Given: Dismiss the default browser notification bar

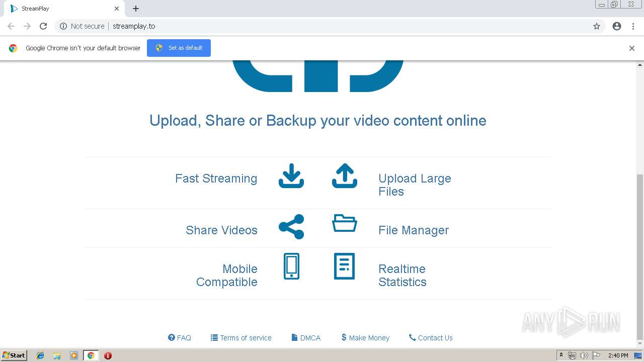Looking at the screenshot, I should (x=632, y=48).
